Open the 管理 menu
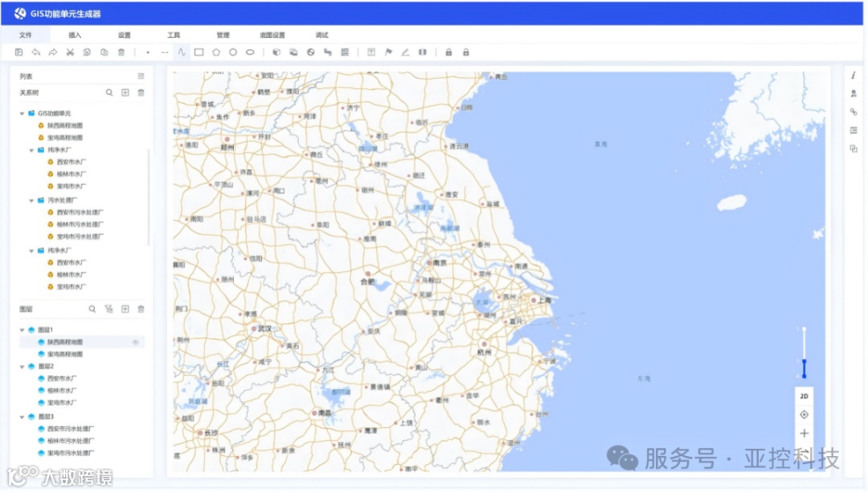 [223, 35]
